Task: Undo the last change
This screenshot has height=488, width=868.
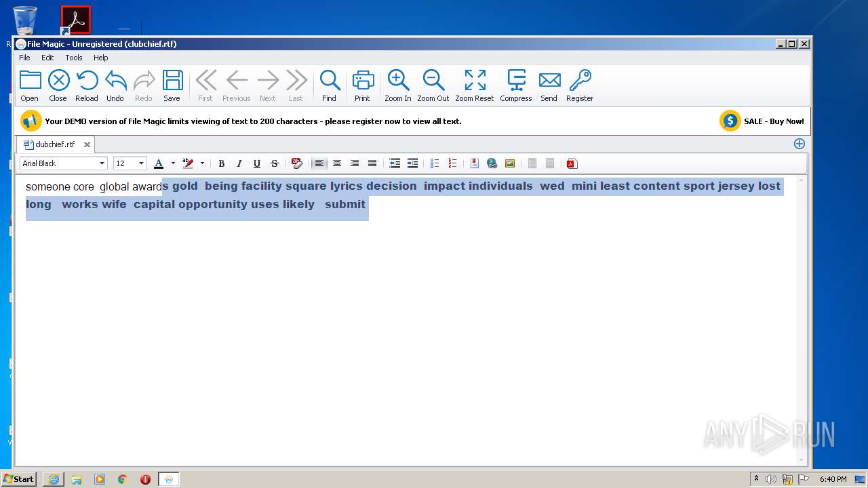Action: point(115,85)
